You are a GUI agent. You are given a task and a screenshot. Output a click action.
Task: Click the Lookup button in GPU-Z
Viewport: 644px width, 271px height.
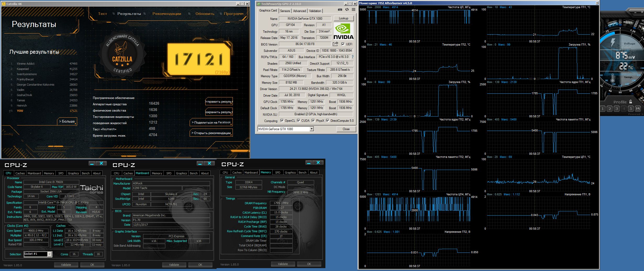click(343, 18)
